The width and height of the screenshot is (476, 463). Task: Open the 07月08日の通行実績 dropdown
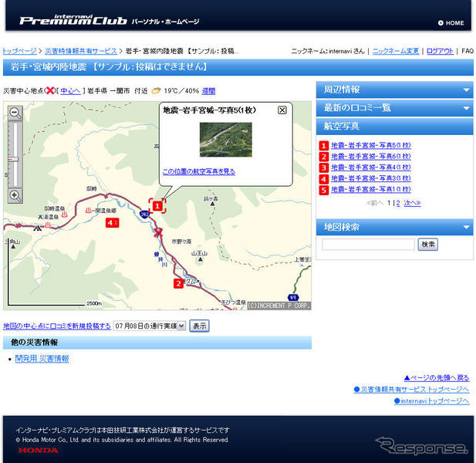tap(150, 326)
